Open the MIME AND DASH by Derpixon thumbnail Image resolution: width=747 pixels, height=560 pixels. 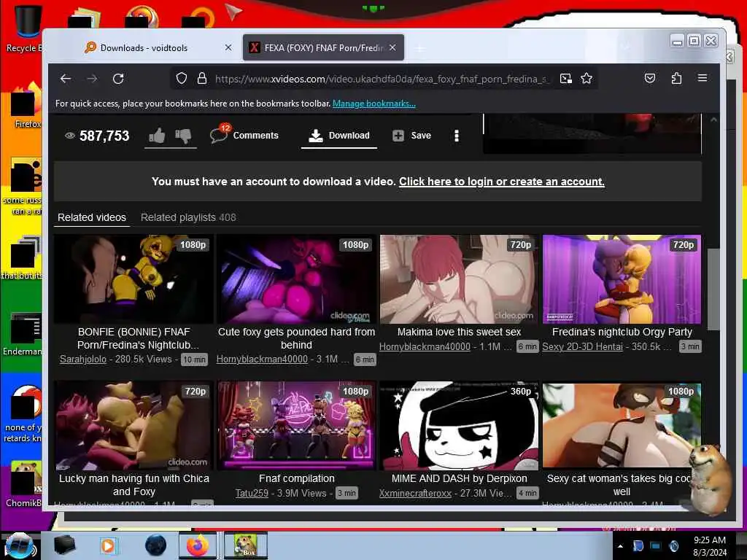coord(459,426)
